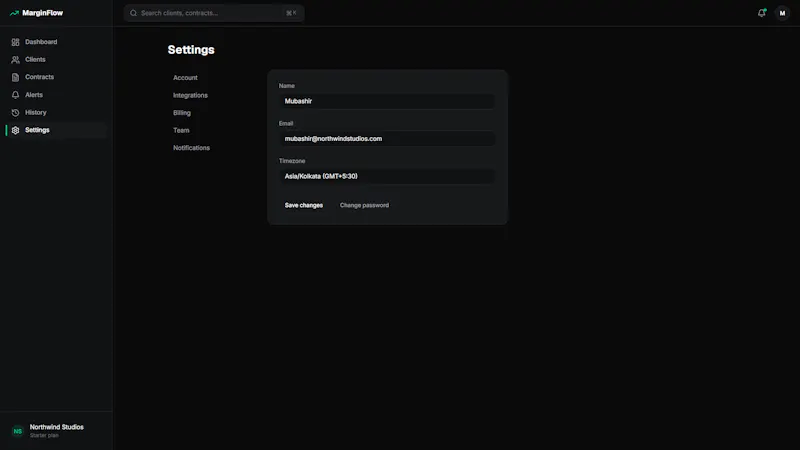Go to Dashboard in sidebar

[41, 42]
